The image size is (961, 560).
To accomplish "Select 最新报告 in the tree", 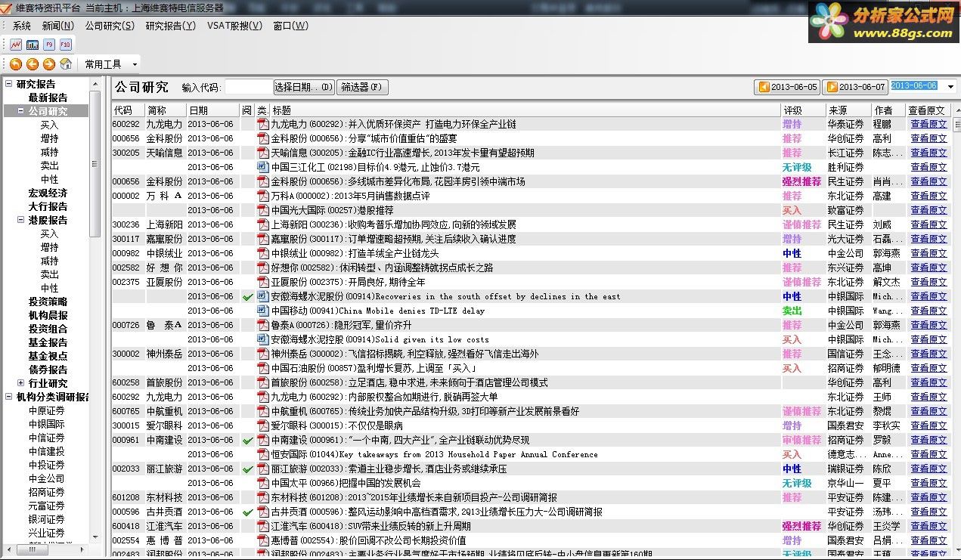I will coord(48,97).
